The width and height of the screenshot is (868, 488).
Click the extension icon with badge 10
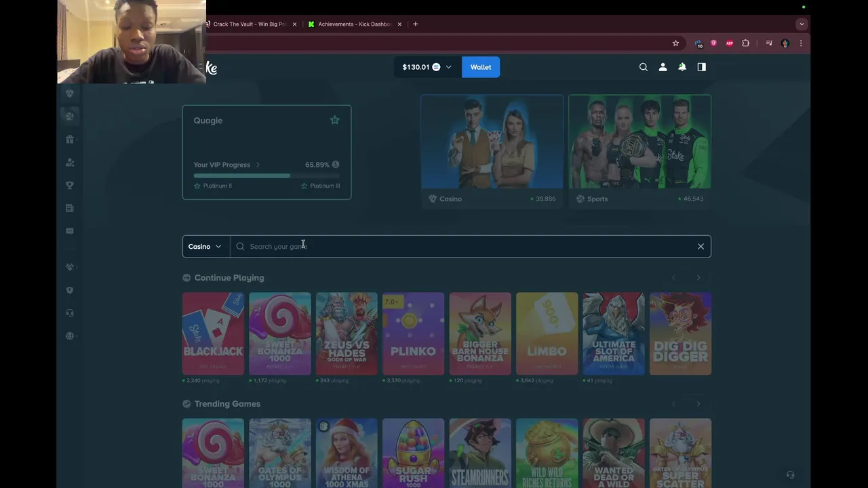pyautogui.click(x=698, y=43)
